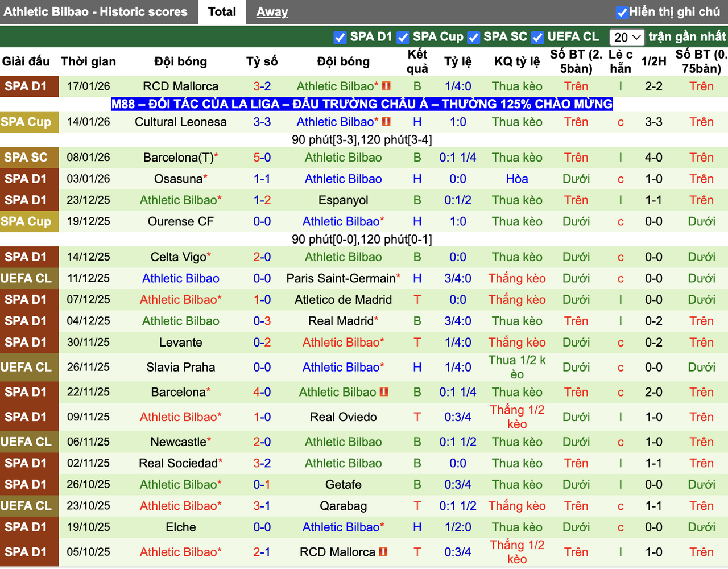This screenshot has width=728, height=569.
Task: Uncheck the SPA Cup filter checkbox
Action: coord(403,37)
